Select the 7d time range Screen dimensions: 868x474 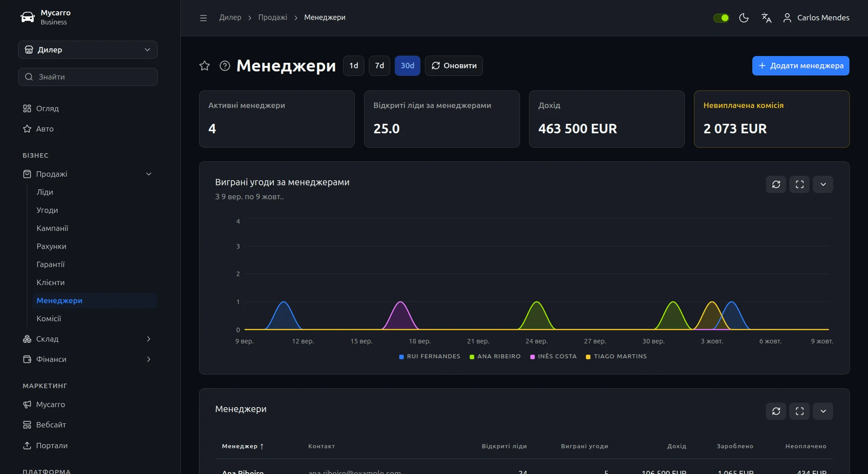click(x=379, y=66)
